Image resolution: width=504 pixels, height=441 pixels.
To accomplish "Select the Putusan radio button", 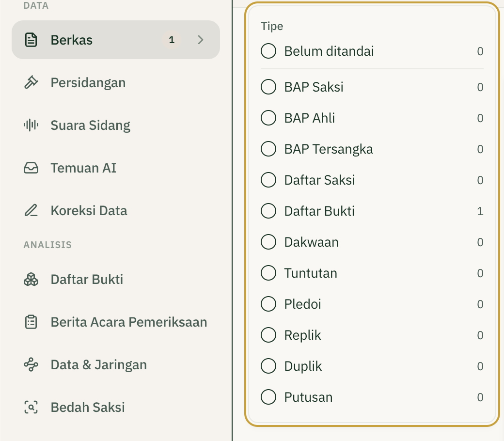I will click(268, 397).
